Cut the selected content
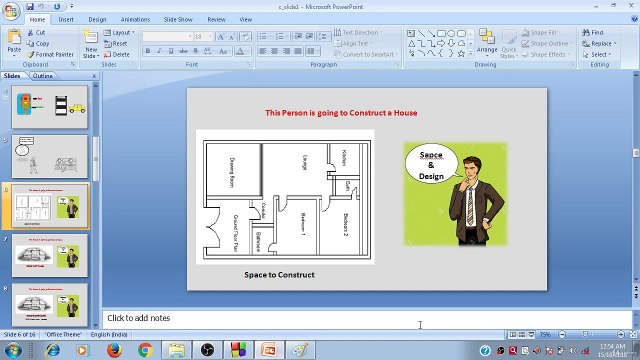 36,32
